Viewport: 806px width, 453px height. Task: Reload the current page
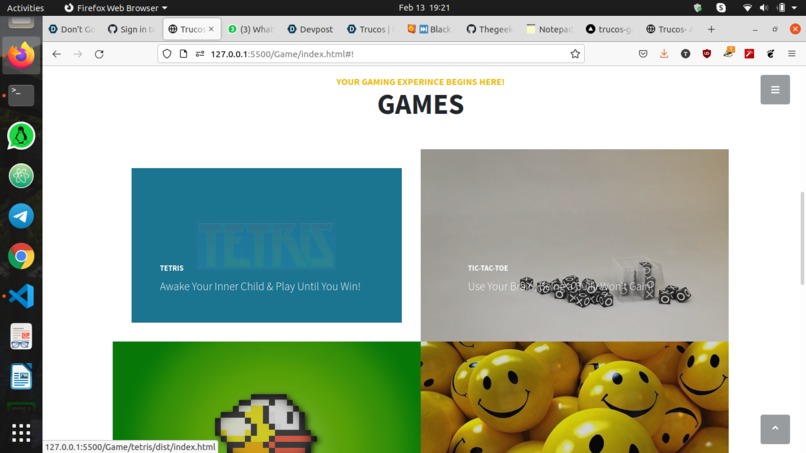coord(99,54)
